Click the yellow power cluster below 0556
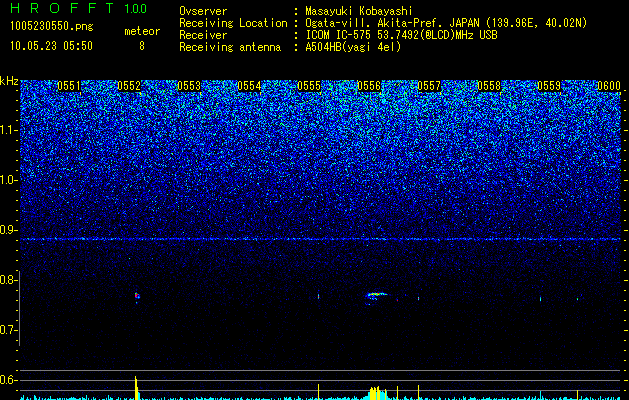 point(377,393)
